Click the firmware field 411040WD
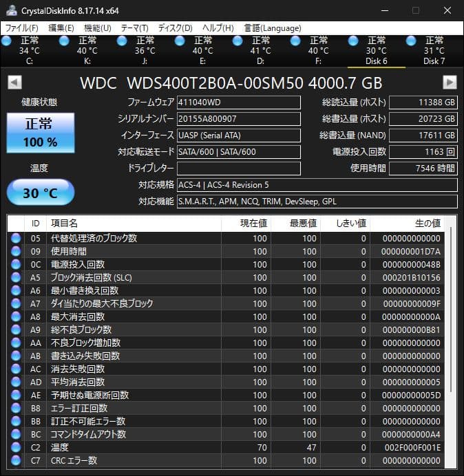The height and width of the screenshot is (476, 464). point(239,102)
